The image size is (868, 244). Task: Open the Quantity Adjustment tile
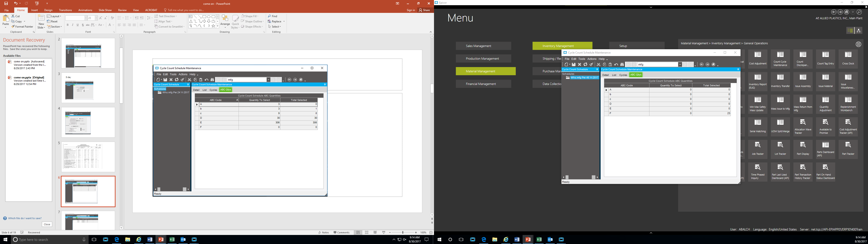point(826,104)
